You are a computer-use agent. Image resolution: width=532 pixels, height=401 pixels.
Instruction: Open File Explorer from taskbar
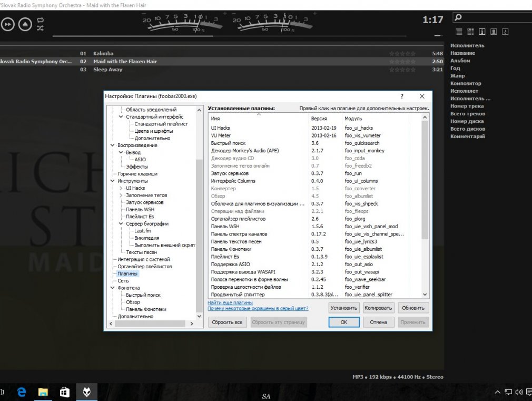click(43, 392)
